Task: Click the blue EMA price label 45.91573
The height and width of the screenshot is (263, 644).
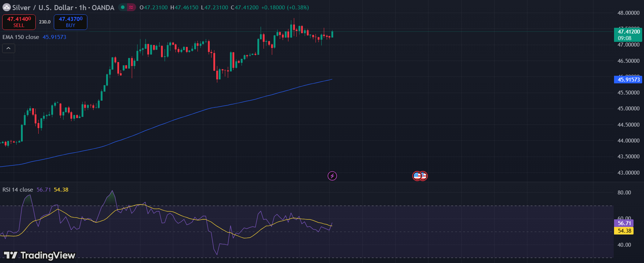Action: 628,80
